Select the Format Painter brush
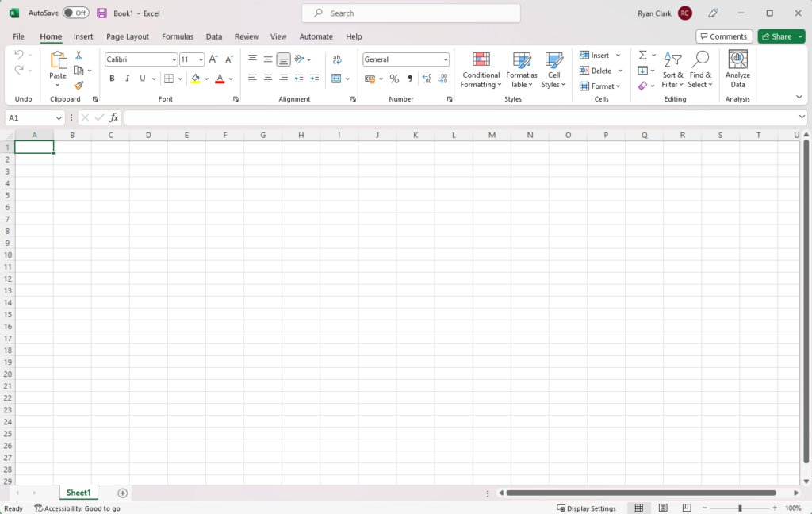The width and height of the screenshot is (812, 514). [79, 86]
